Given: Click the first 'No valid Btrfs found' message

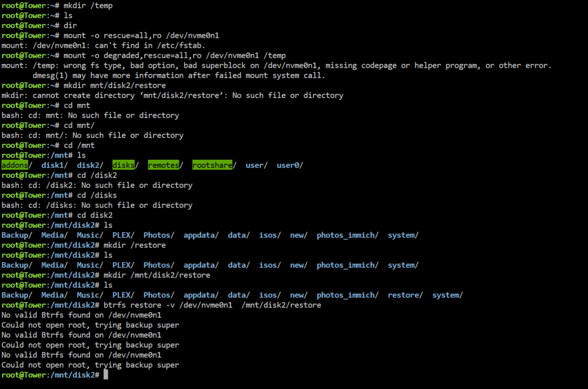Looking at the screenshot, I should tap(81, 315).
